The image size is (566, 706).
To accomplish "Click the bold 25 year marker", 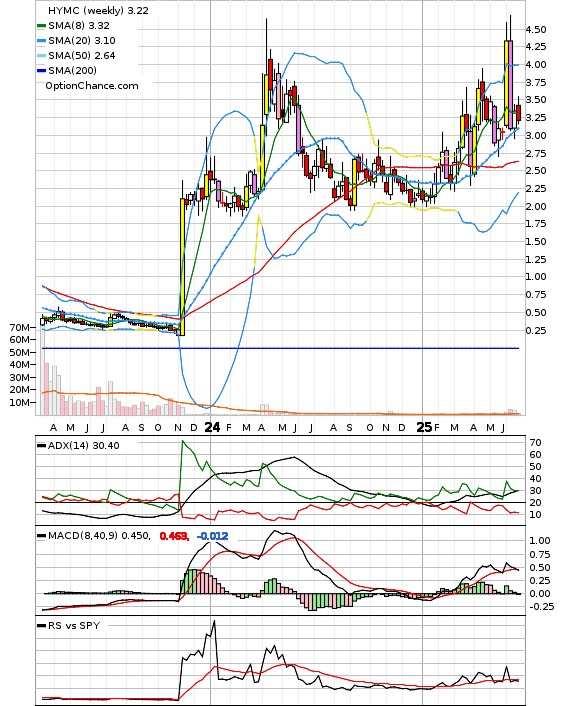I will pos(424,427).
